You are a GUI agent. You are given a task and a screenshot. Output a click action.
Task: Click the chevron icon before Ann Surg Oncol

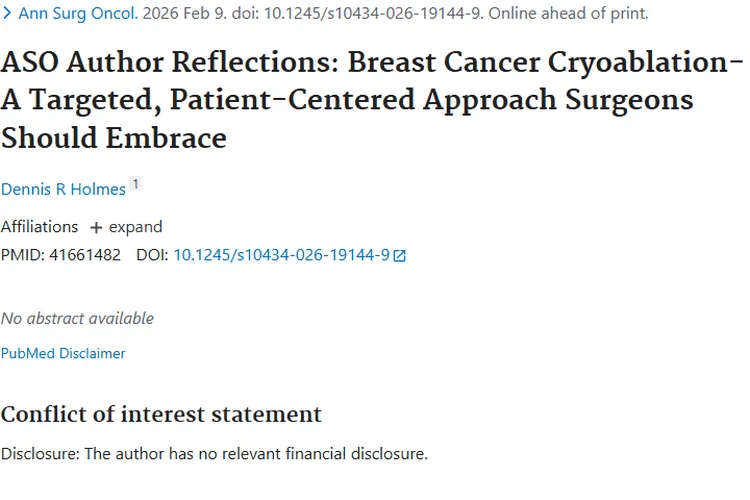point(7,14)
